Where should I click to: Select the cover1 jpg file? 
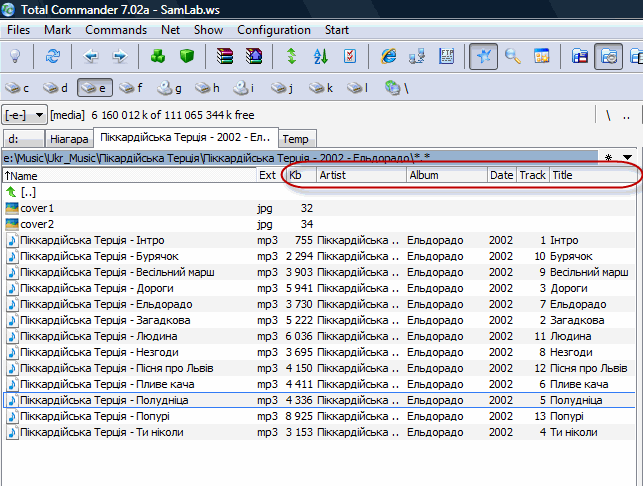coord(319,208)
